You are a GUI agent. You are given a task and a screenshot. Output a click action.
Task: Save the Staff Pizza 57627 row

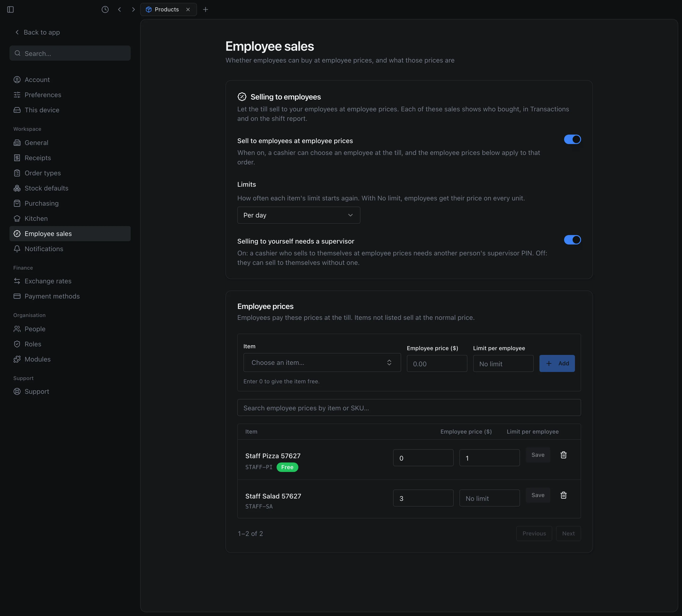click(x=538, y=455)
